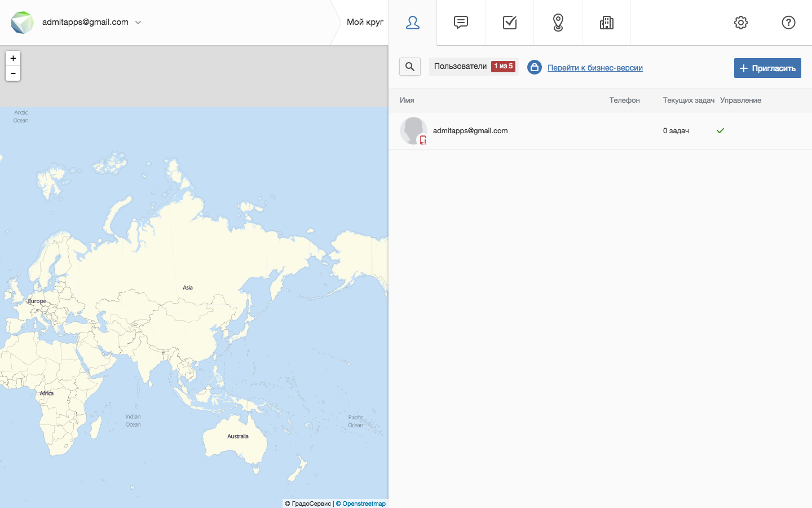Follow the Перейти к бизнес-версии link

click(x=595, y=68)
